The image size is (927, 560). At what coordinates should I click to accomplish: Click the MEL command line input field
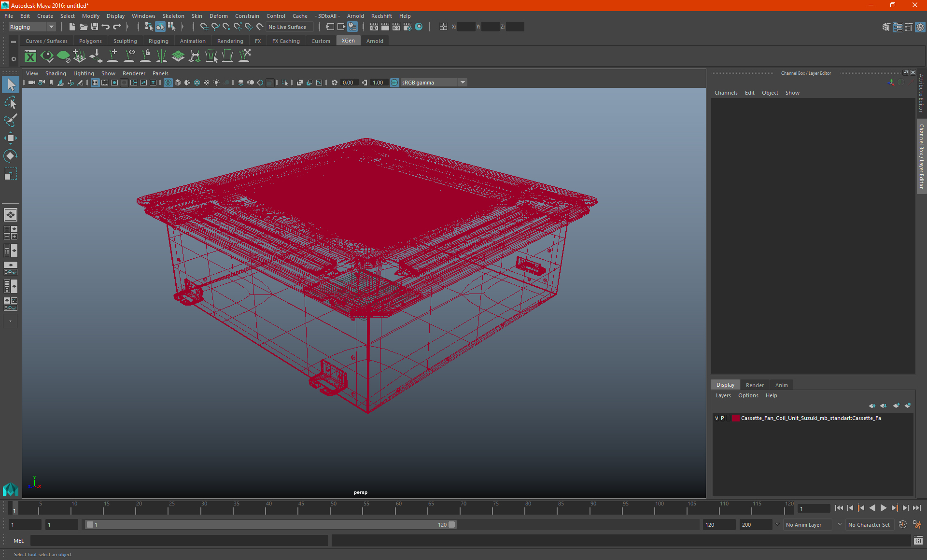click(179, 541)
